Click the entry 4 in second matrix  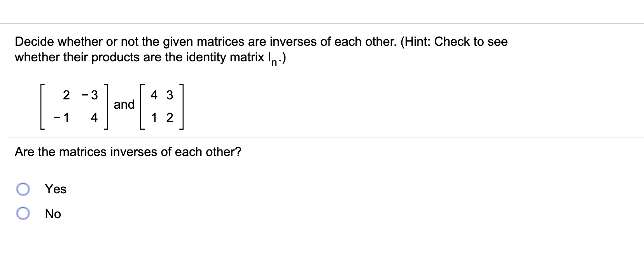153,94
